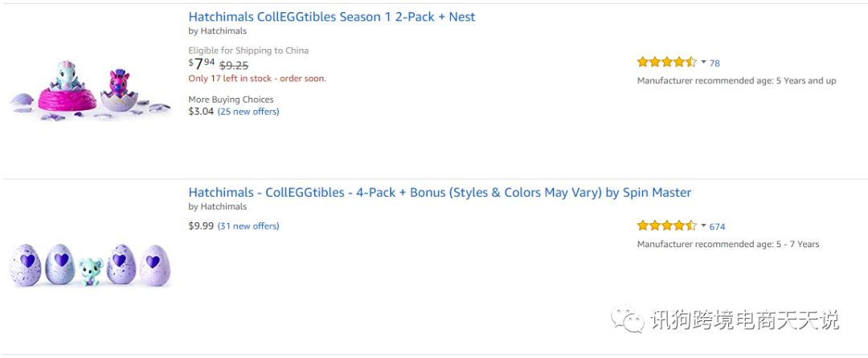Click the crossed-out $9.25 list price
Screen dimensions: 868x358
234,65
